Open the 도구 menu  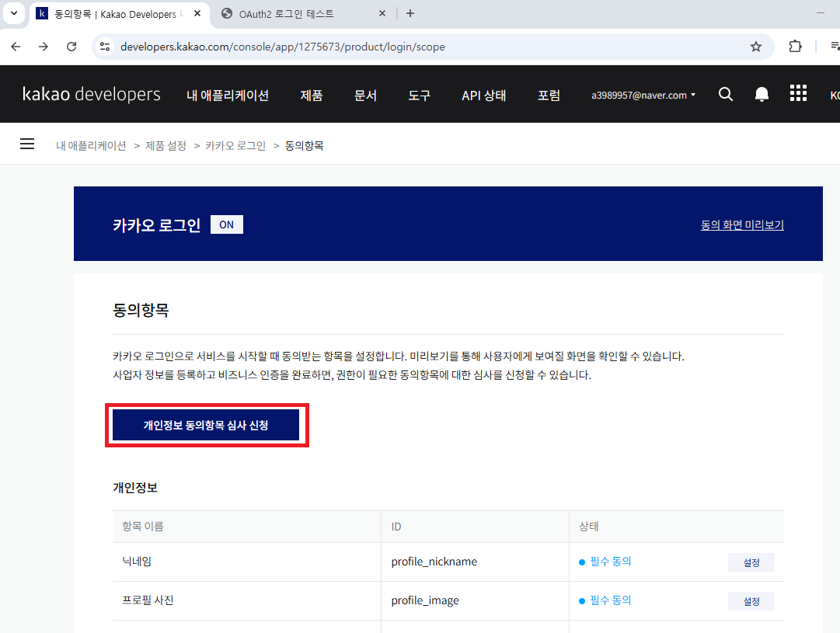pyautogui.click(x=420, y=96)
